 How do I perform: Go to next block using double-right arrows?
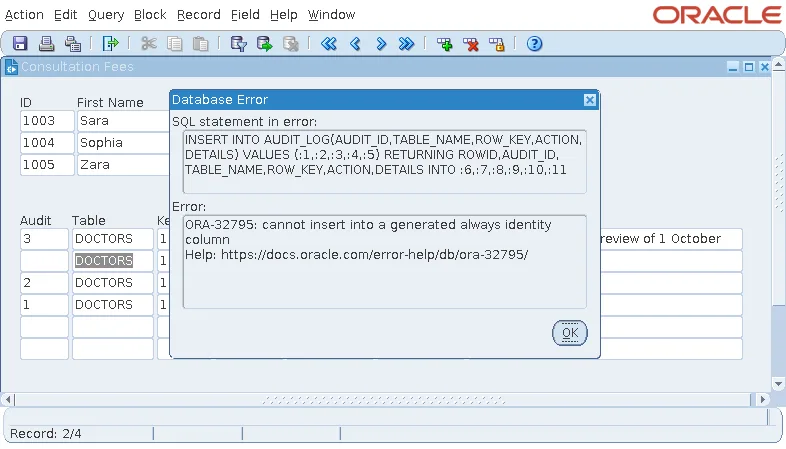(407, 44)
